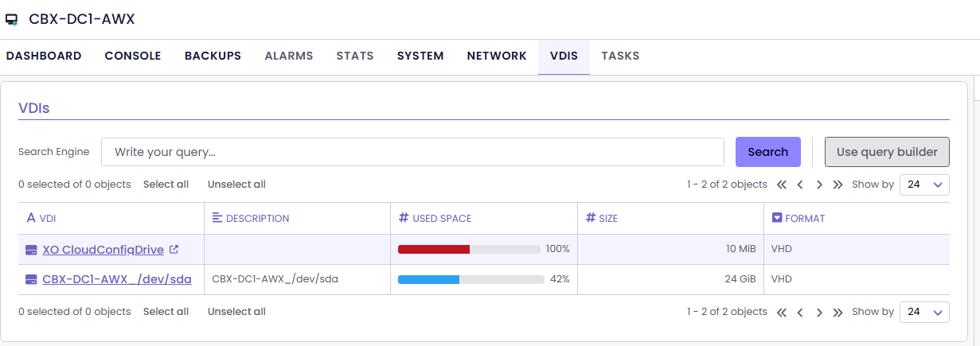The height and width of the screenshot is (346, 980).
Task: Open the bottom 'Show by' 24 dropdown
Action: tap(923, 313)
